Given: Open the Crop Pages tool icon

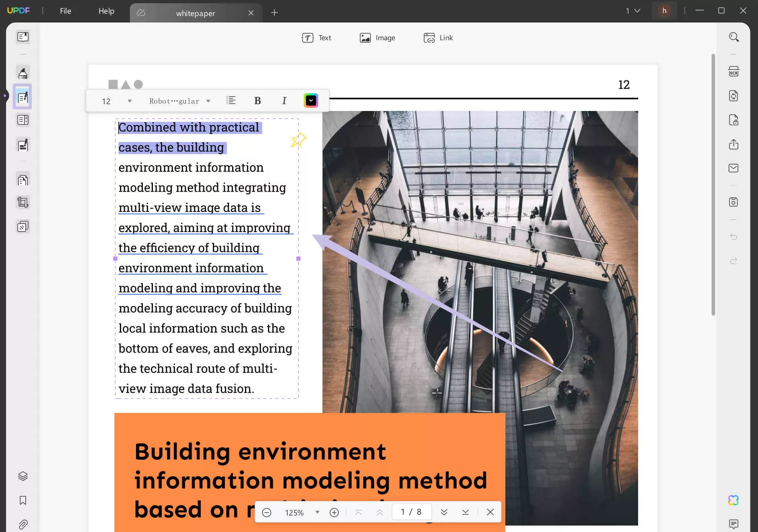Looking at the screenshot, I should pos(23,202).
